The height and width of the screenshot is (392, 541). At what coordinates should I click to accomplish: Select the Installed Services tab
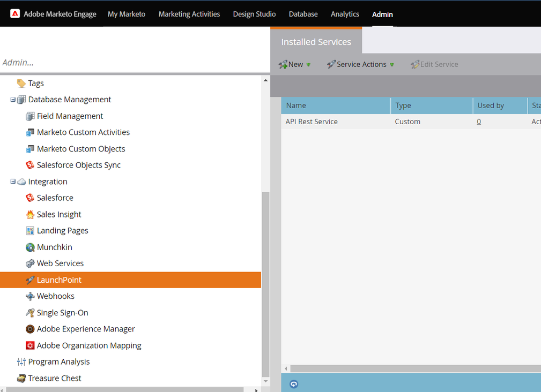[x=316, y=42]
